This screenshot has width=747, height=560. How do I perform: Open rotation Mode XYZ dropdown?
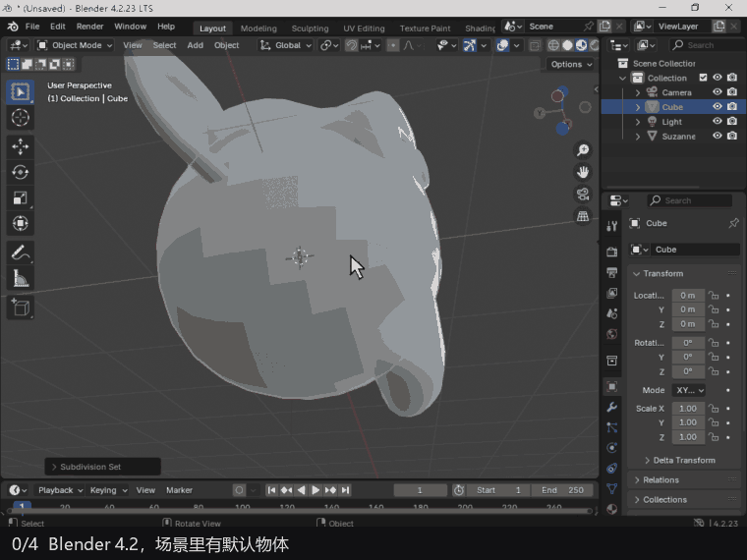coord(688,390)
